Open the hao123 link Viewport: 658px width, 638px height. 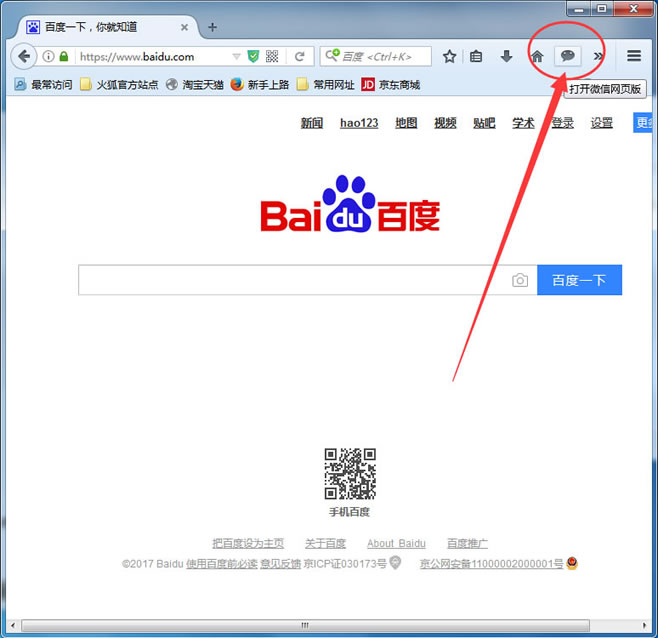(x=359, y=123)
